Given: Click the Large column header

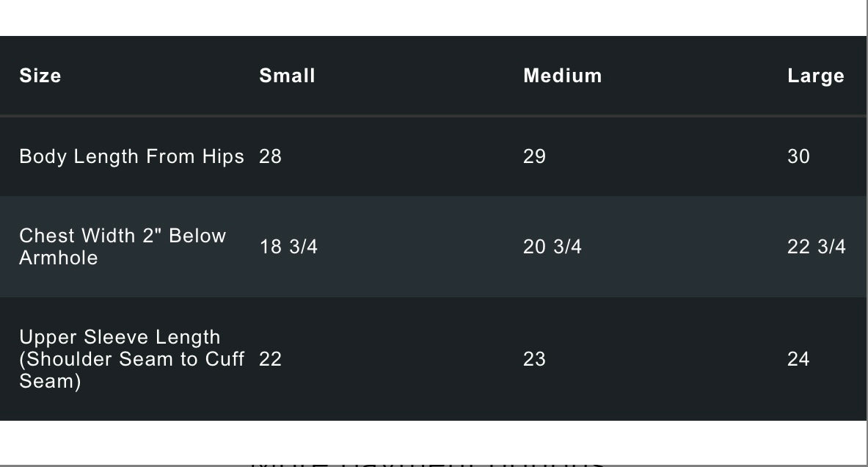Looking at the screenshot, I should [815, 76].
